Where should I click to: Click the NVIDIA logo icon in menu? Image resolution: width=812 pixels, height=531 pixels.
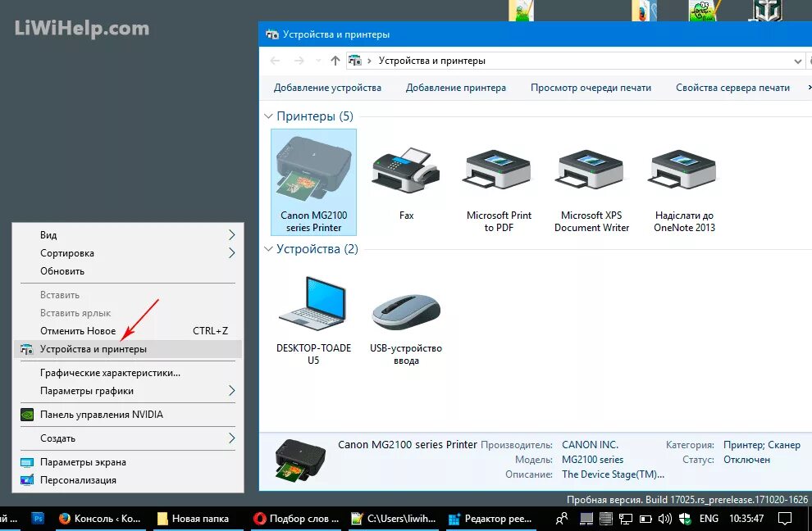point(27,415)
